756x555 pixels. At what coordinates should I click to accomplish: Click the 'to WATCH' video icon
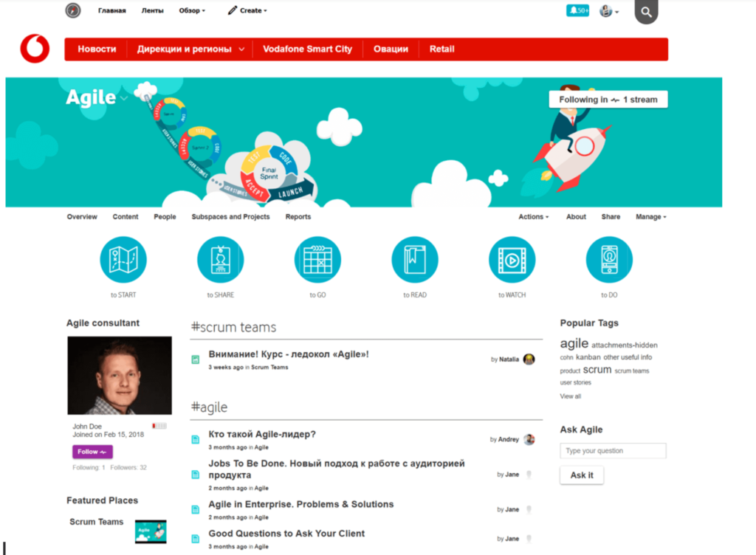[x=512, y=261]
